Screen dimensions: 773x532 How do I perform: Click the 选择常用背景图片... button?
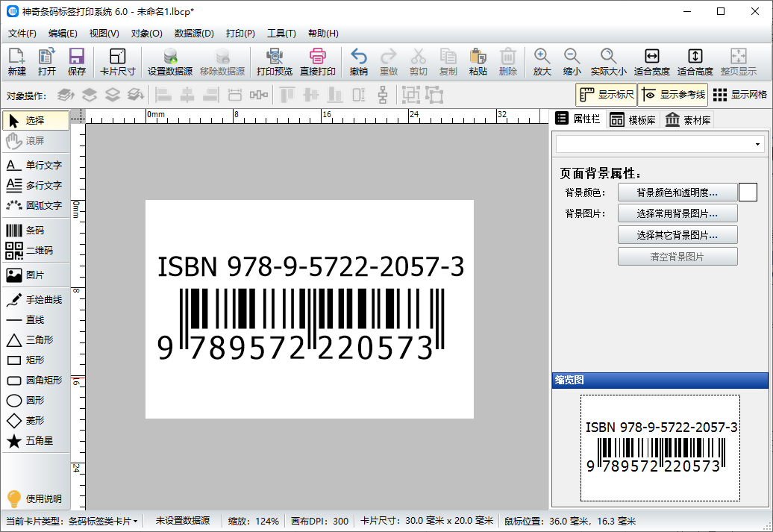pos(677,213)
